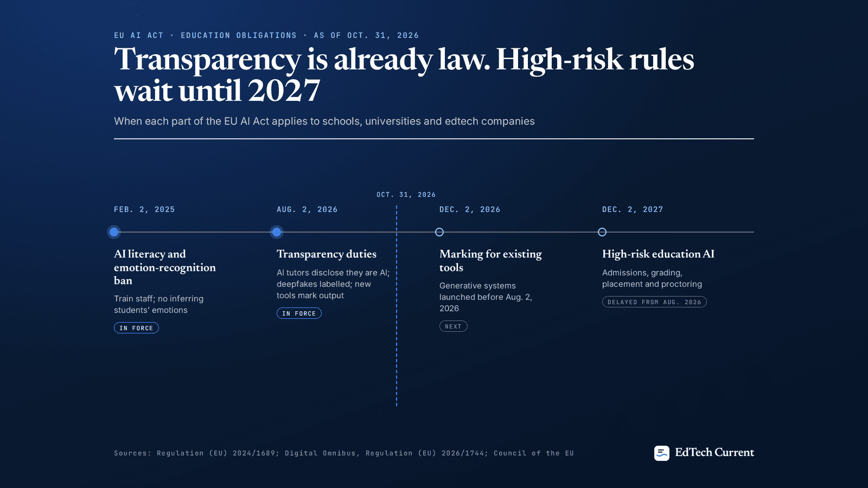
Task: Click the 'Transparency duties' heading
Action: click(327, 254)
